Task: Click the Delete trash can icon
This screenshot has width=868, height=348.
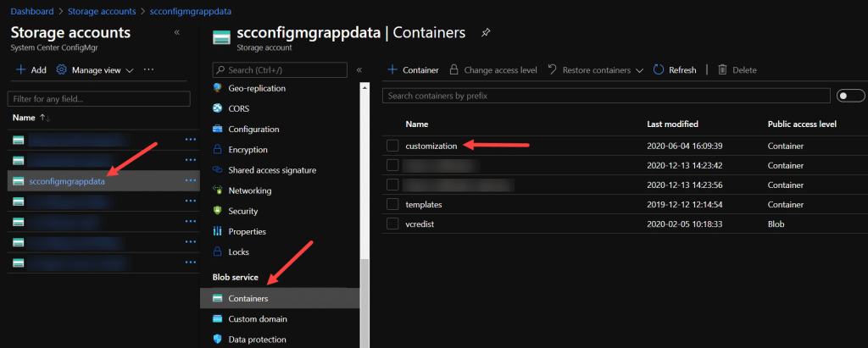Action: (x=722, y=69)
